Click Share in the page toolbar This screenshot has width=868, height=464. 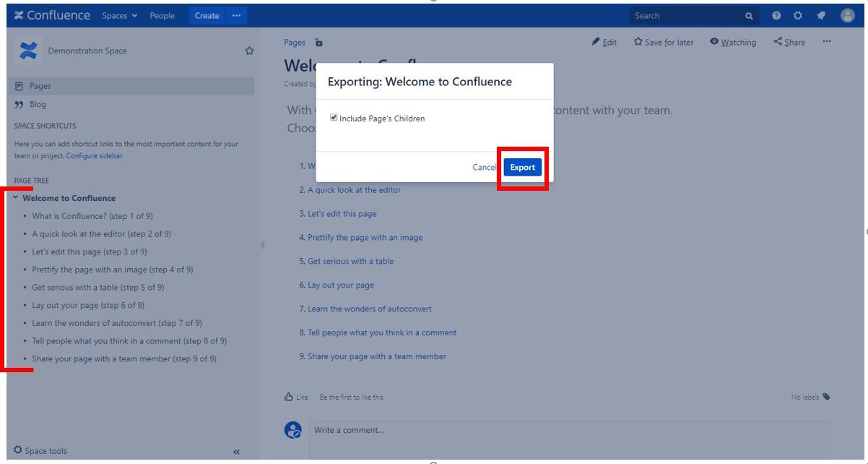(x=789, y=43)
